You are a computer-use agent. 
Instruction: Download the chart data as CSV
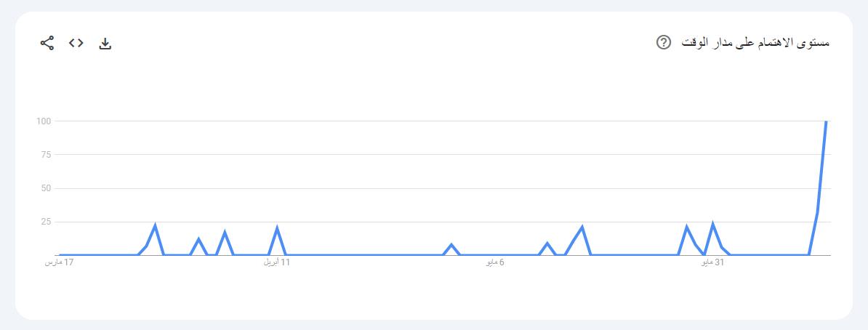[105, 44]
